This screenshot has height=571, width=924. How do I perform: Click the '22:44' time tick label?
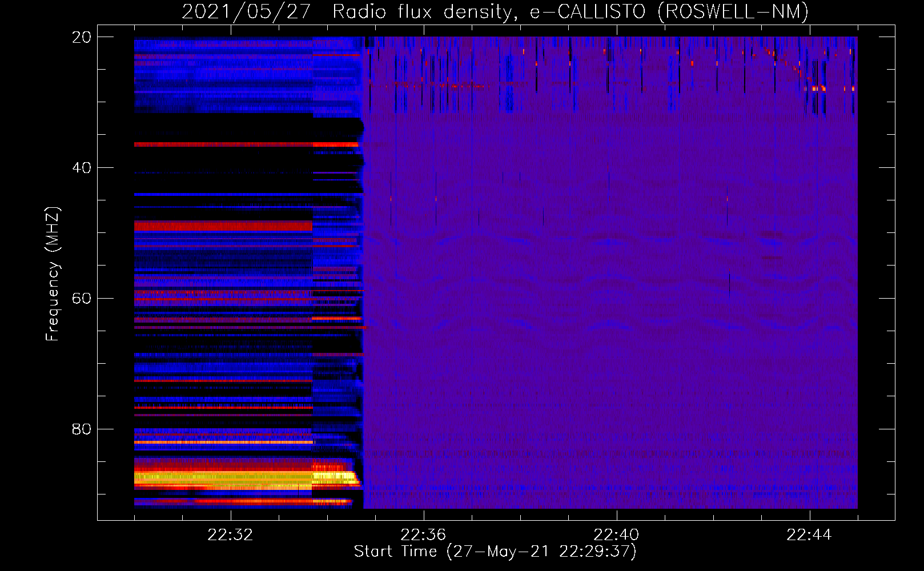[809, 535]
